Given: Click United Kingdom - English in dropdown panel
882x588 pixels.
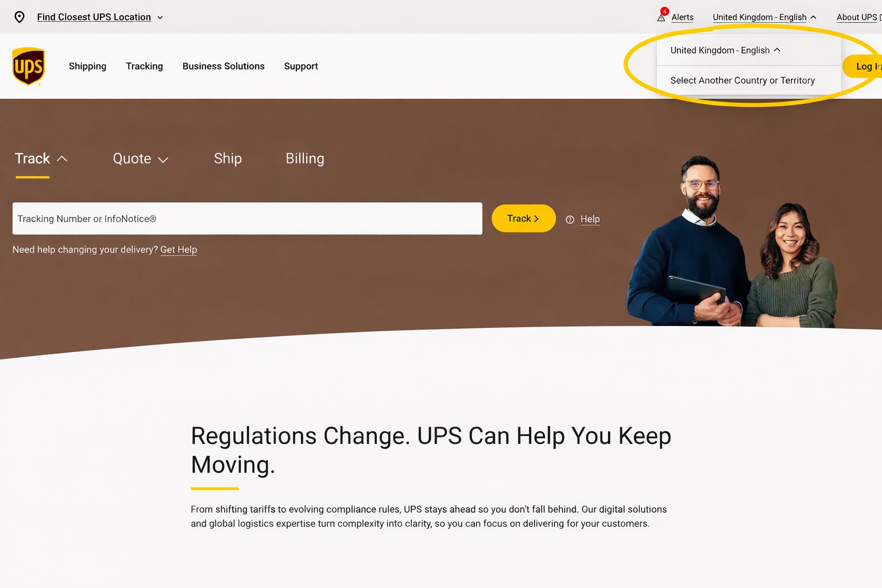Looking at the screenshot, I should pos(725,50).
